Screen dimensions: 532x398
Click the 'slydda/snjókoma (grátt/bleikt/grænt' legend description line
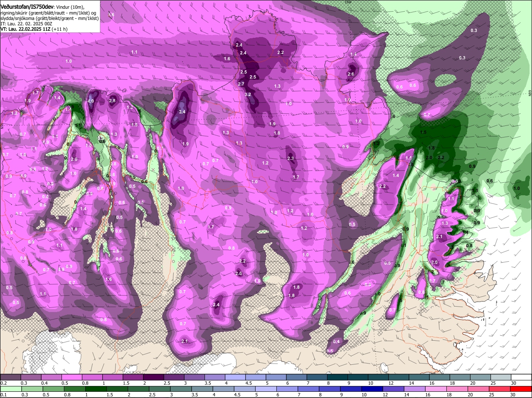pyautogui.click(x=49, y=18)
